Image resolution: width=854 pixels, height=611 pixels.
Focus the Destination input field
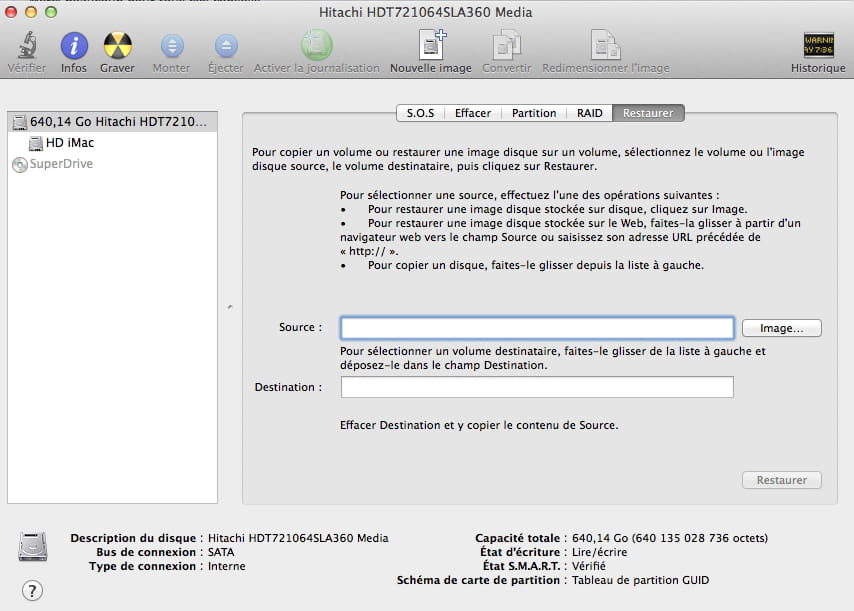point(537,387)
